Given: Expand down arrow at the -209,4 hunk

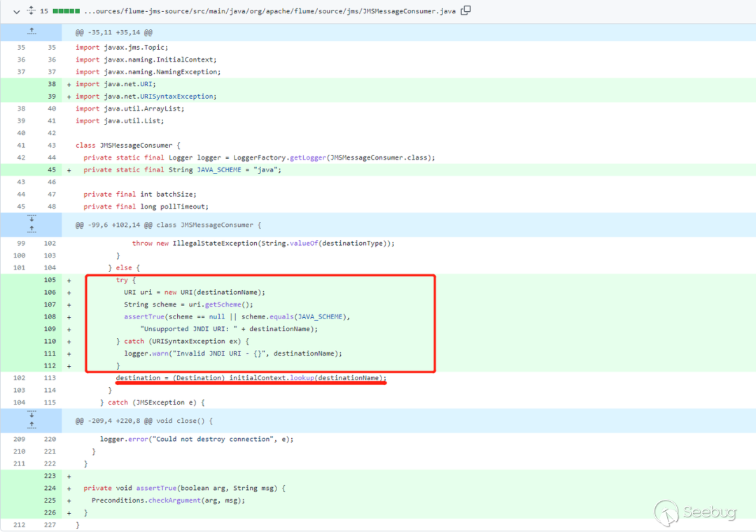Looking at the screenshot, I should [31, 416].
